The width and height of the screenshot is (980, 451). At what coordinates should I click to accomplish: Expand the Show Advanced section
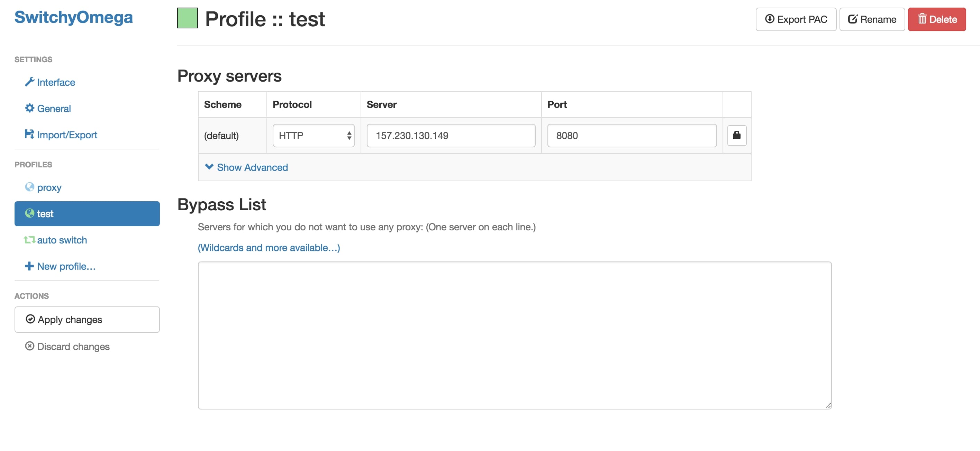point(252,167)
